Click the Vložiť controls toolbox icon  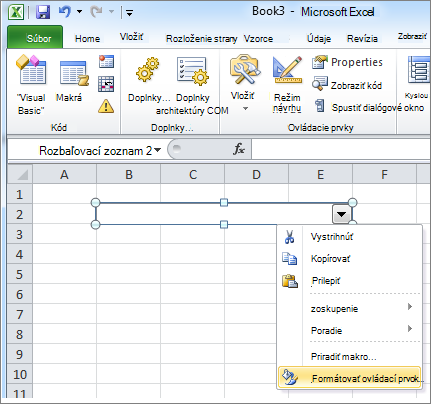(x=245, y=70)
